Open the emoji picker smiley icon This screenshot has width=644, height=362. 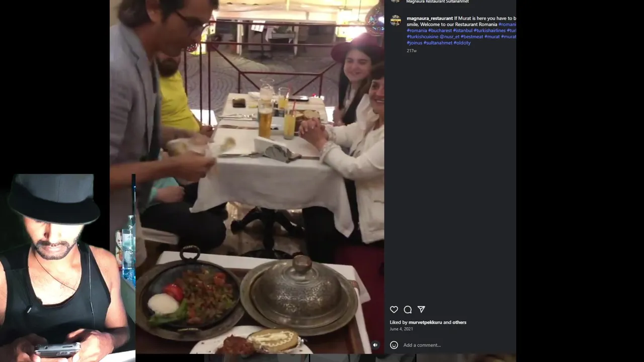394,345
